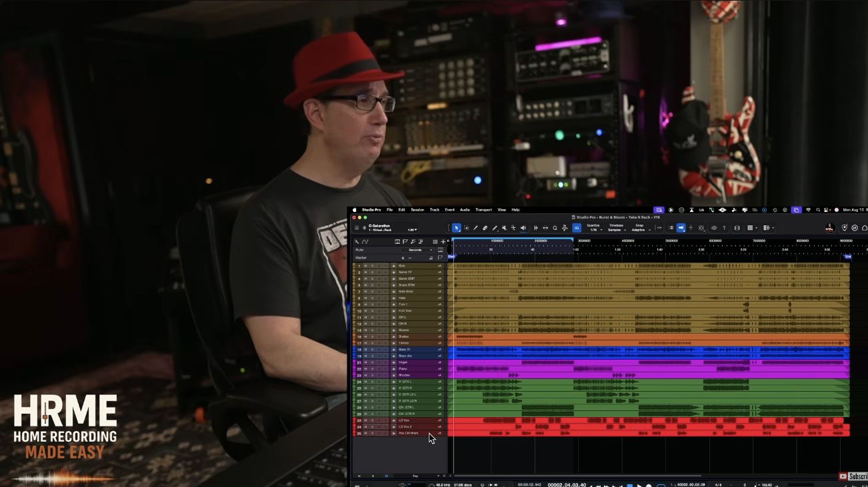The height and width of the screenshot is (487, 868).
Task: Select the Listen speaker tool
Action: pyautogui.click(x=523, y=228)
